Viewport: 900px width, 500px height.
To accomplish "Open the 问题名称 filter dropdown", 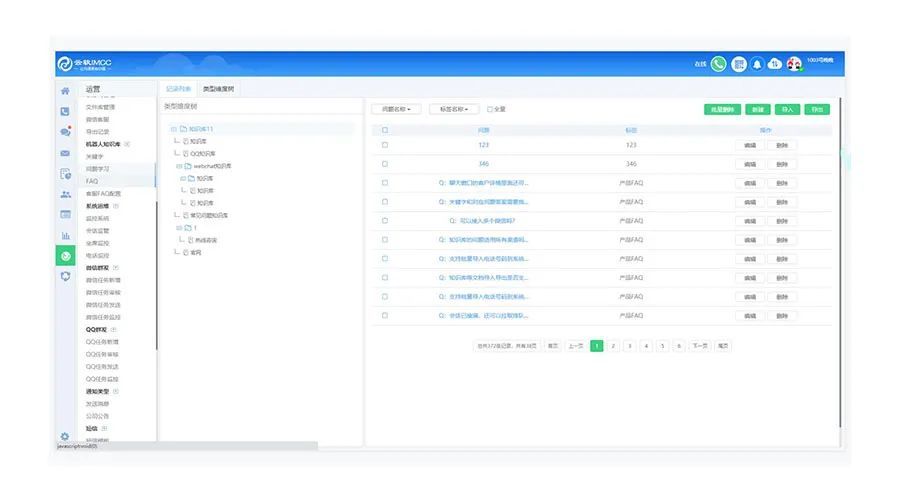I will pos(396,109).
